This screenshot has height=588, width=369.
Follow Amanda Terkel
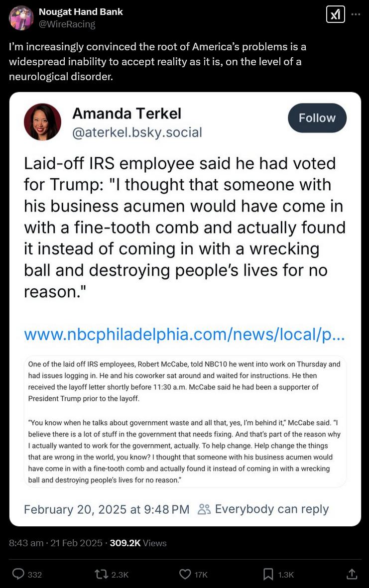point(317,118)
